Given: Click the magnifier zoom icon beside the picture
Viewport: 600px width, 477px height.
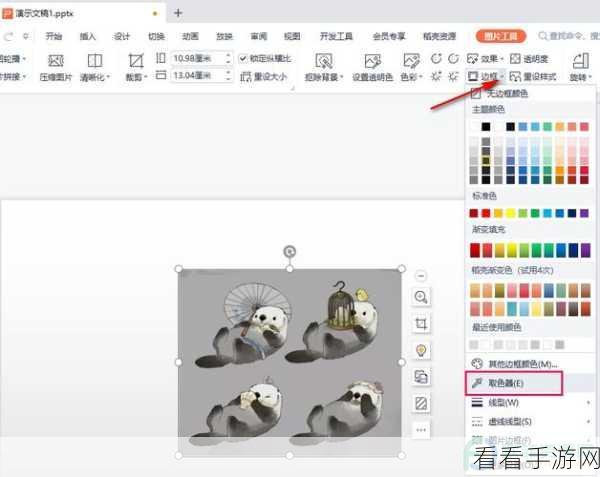Looking at the screenshot, I should [x=421, y=297].
